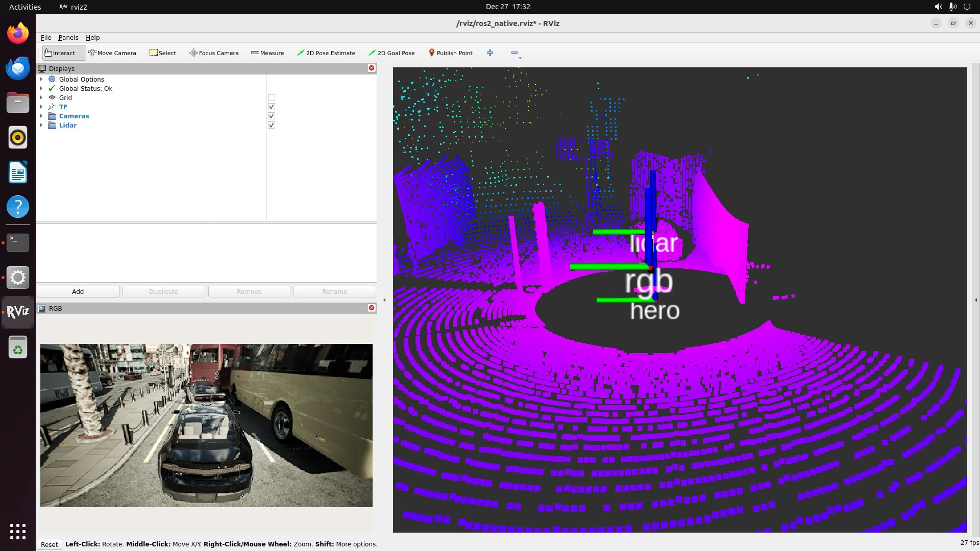Pick the Measure tool
This screenshot has width=980, height=551.
(x=267, y=53)
